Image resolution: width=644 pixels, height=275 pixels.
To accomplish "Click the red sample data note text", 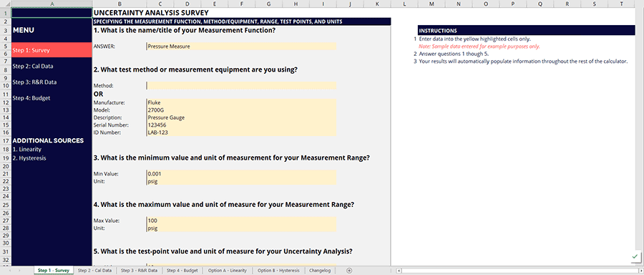I will coord(479,47).
